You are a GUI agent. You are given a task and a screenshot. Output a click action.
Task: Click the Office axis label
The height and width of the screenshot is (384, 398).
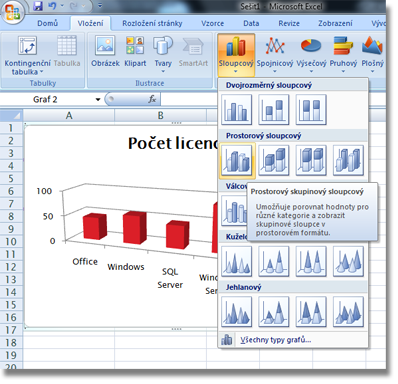85,262
